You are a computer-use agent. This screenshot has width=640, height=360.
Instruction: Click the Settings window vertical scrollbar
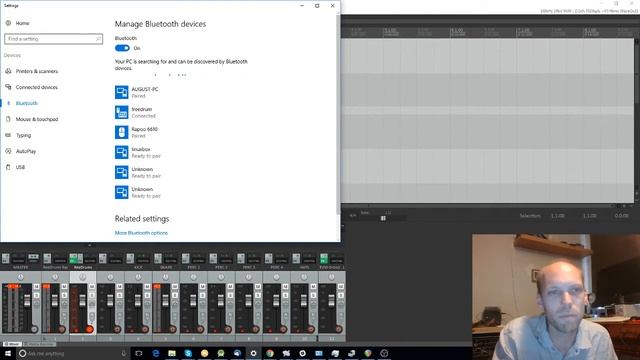(338, 114)
